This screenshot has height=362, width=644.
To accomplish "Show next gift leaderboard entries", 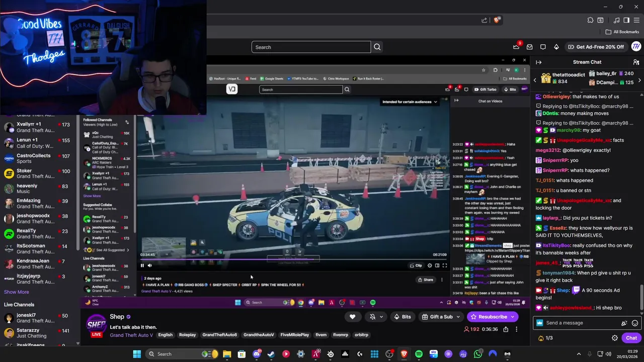I will pos(639,80).
